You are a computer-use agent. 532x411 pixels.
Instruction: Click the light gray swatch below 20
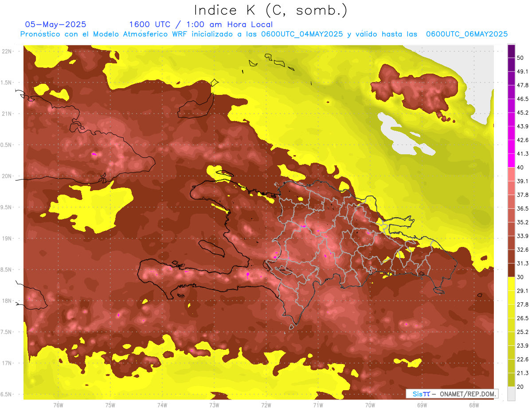(x=511, y=394)
